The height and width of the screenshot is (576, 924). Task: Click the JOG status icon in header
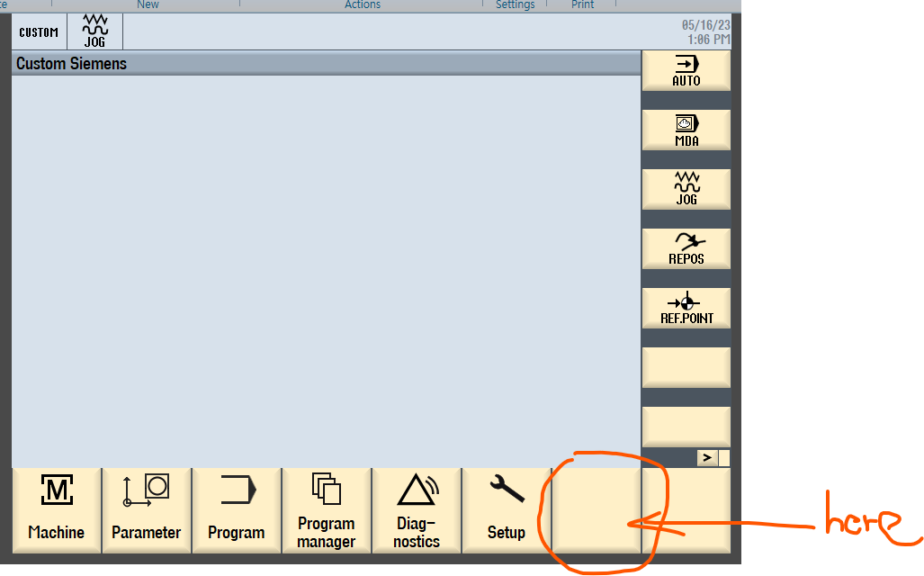(94, 31)
